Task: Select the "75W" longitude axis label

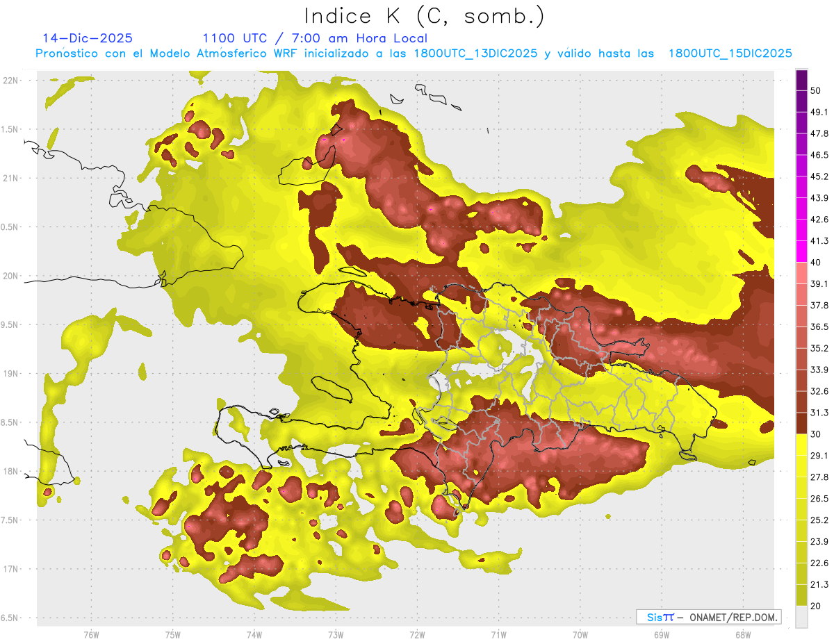Action: [x=172, y=635]
